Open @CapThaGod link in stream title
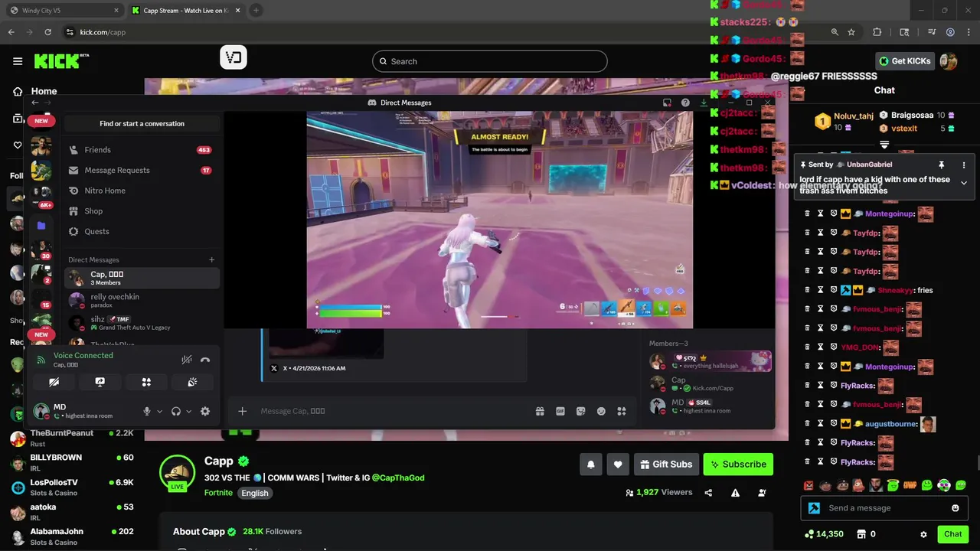 (x=397, y=478)
